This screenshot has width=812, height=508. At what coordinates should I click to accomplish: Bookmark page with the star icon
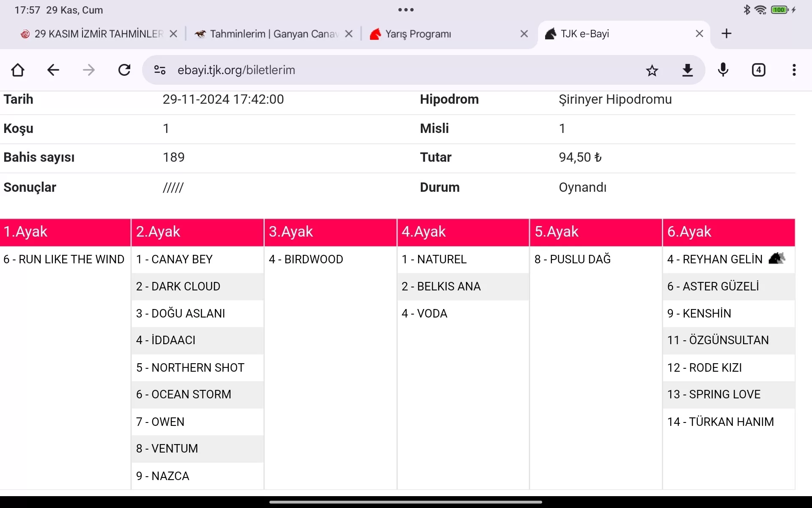coord(652,70)
